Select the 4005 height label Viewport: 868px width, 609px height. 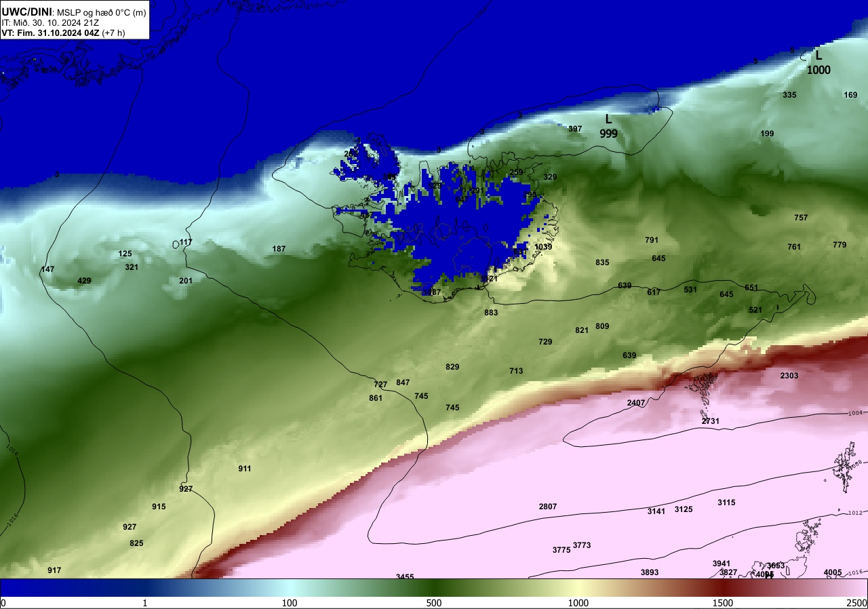(x=833, y=572)
